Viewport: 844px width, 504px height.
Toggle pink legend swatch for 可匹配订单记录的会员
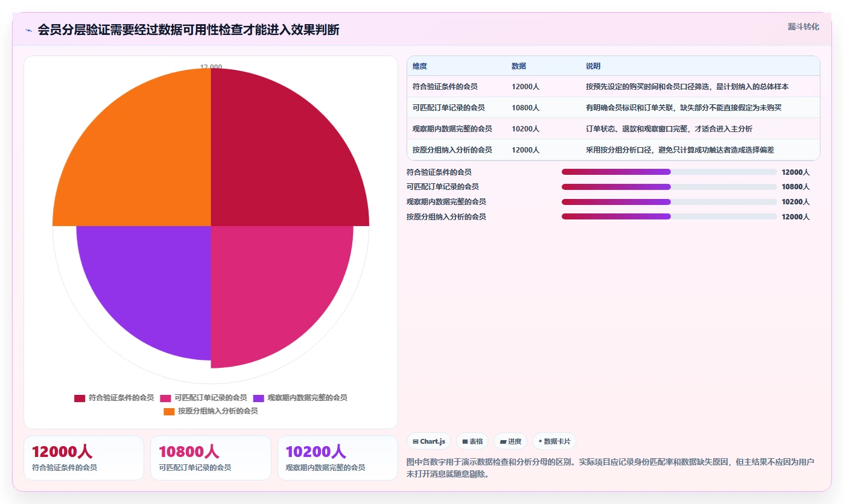pos(165,398)
